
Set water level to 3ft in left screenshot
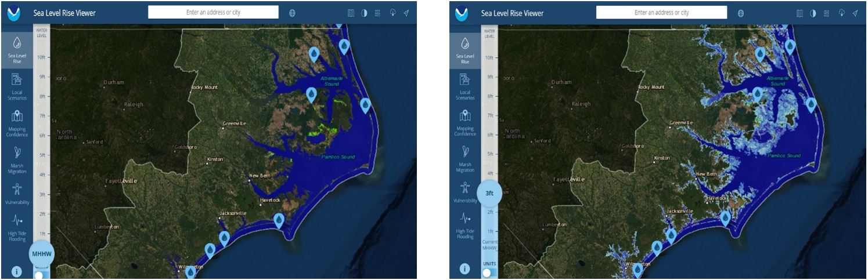pyautogui.click(x=42, y=194)
